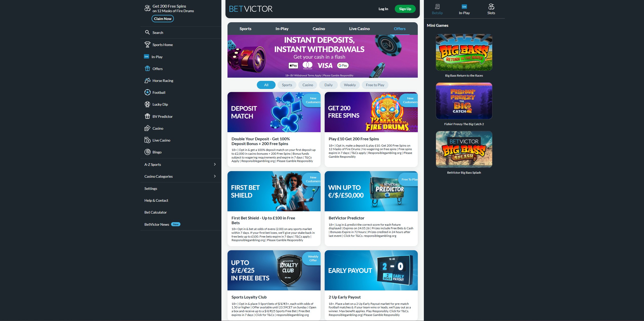Click '2 Up Early Payout' card title
Viewport: 644px width, 321px height.
coord(345,297)
